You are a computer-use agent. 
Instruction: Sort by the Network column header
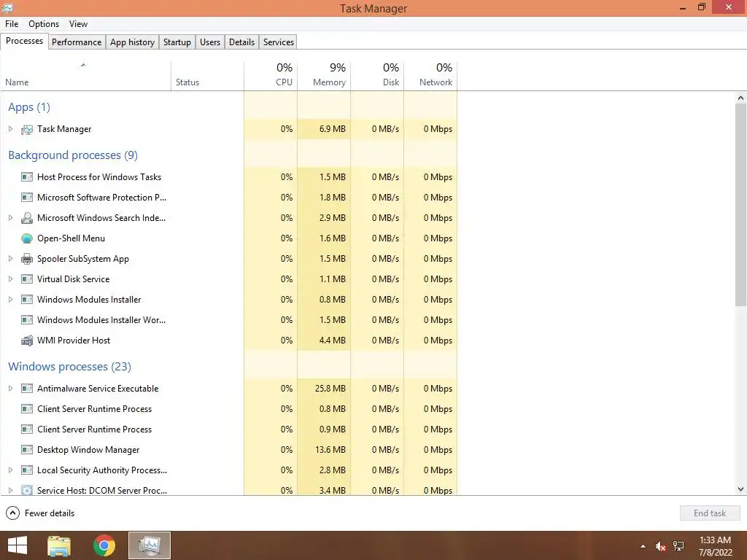pos(430,76)
